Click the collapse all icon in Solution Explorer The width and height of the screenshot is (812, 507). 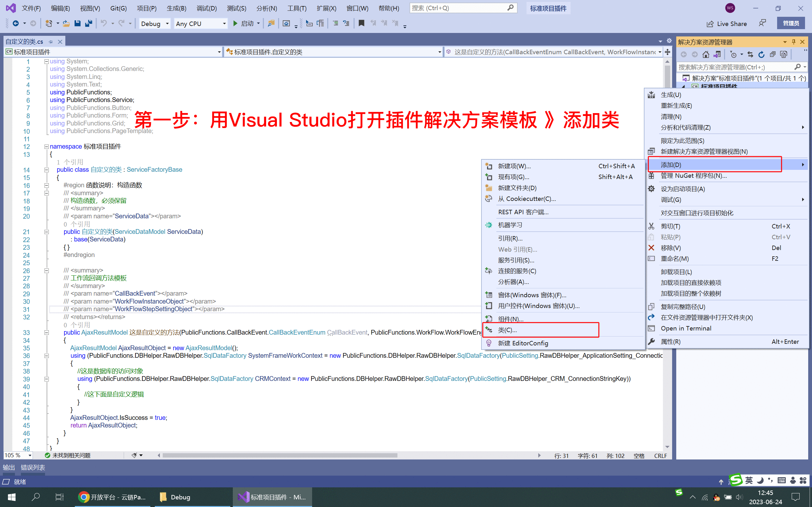pyautogui.click(x=772, y=54)
